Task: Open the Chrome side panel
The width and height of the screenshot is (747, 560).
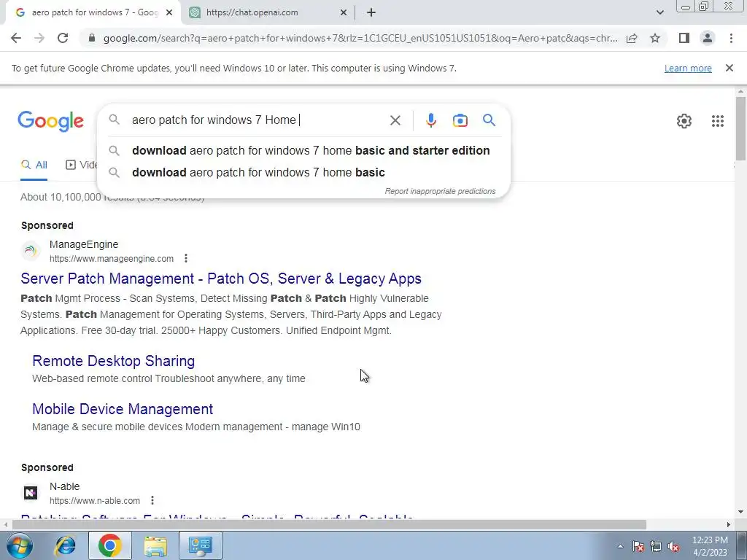Action: (684, 38)
